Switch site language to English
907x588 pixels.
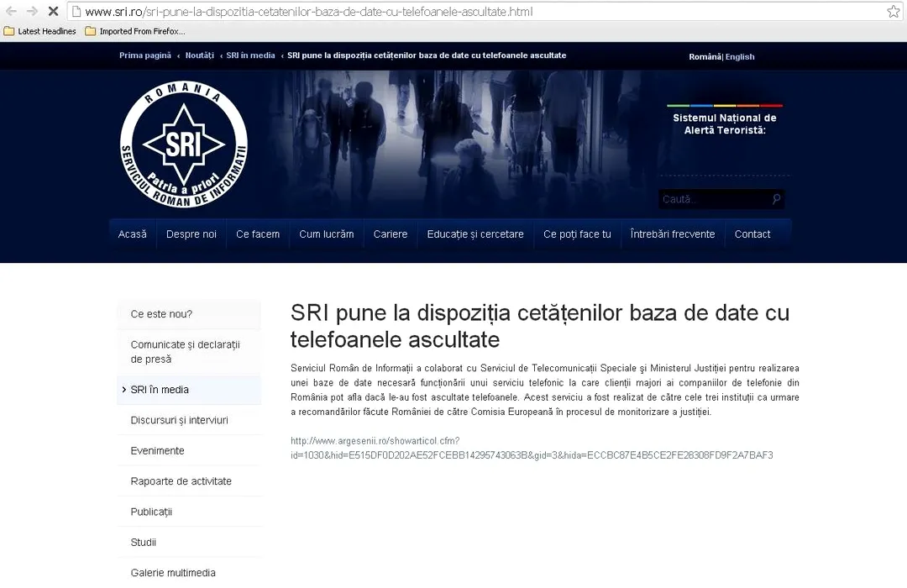point(740,56)
